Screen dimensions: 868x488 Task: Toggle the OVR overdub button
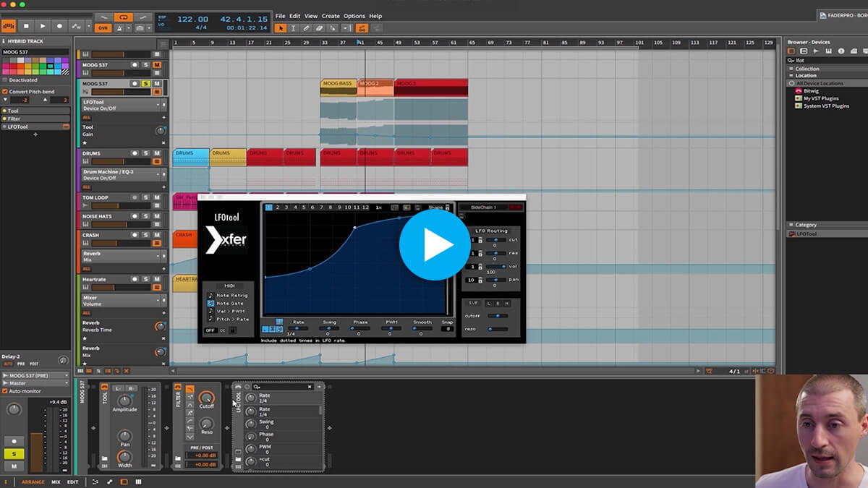103,28
